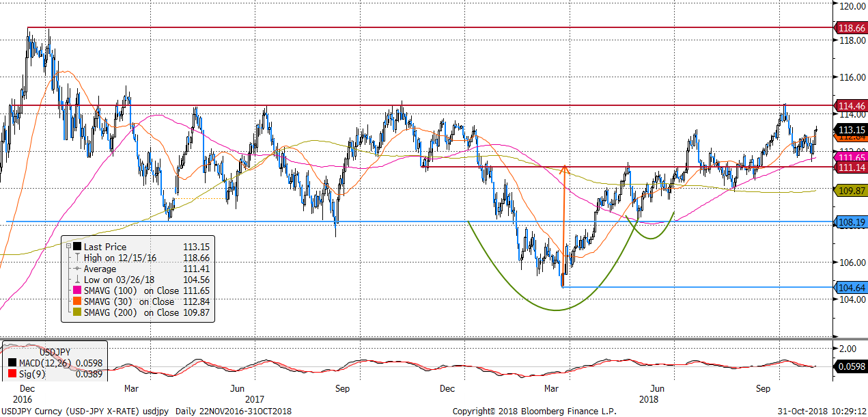
Task: Click the Average marker icon in legend
Action: 78,269
